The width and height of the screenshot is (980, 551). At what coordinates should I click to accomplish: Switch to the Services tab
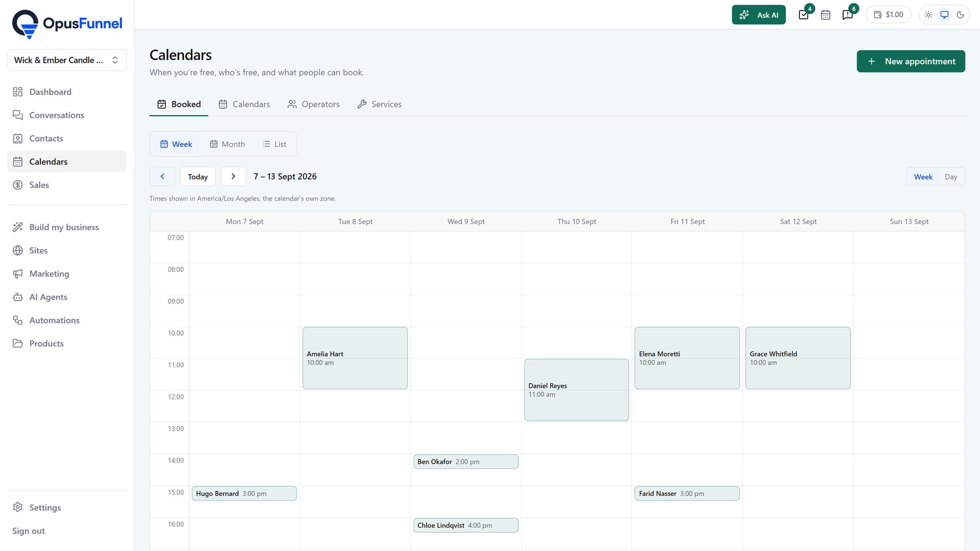pyautogui.click(x=379, y=104)
